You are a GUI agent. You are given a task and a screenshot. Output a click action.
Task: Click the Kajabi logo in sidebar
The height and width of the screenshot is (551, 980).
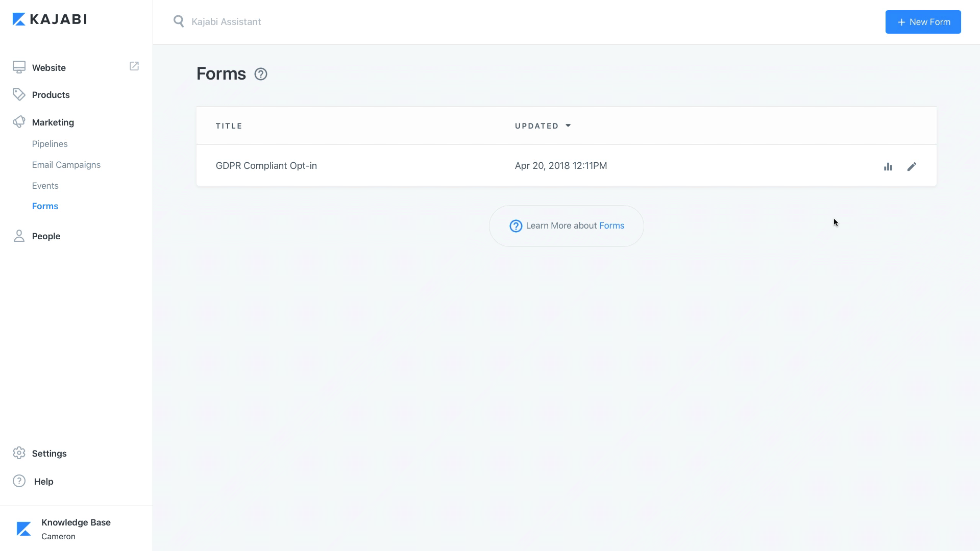tap(50, 19)
